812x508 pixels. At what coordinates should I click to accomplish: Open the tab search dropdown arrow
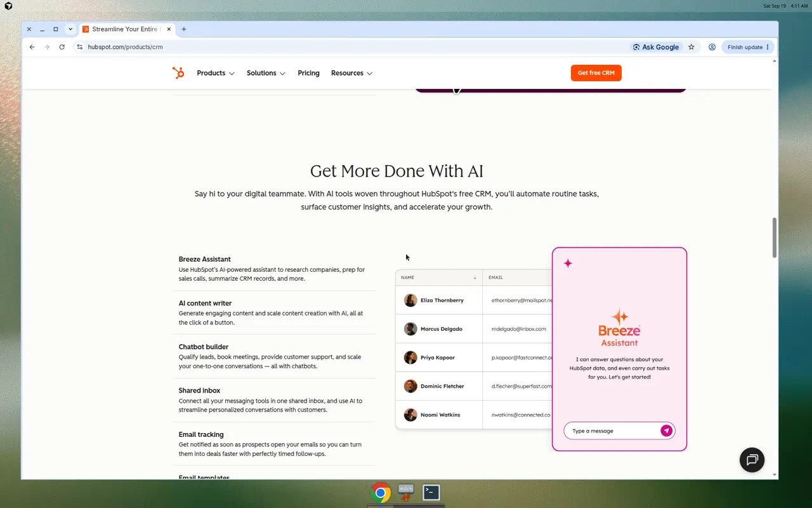70,29
